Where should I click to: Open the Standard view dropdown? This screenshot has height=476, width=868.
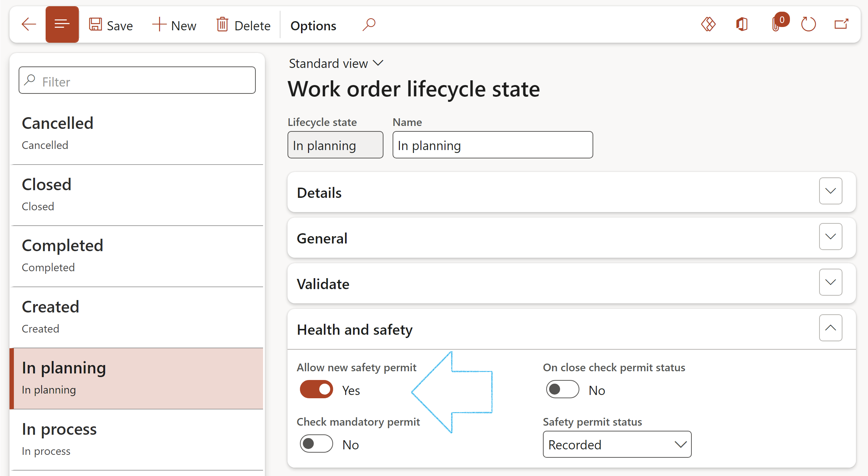click(x=336, y=64)
